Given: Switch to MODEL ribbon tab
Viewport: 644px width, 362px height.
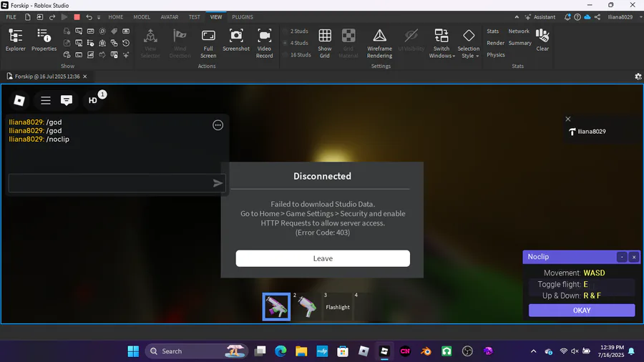Looking at the screenshot, I should (142, 17).
